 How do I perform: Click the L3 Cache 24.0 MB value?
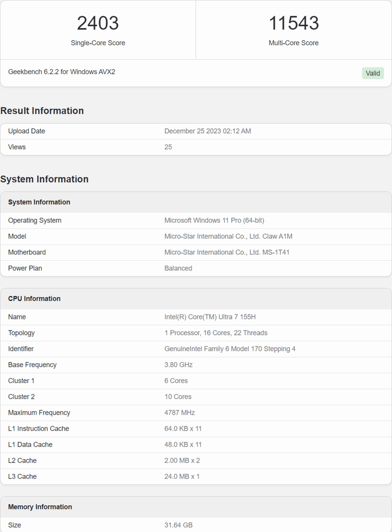[x=182, y=476]
